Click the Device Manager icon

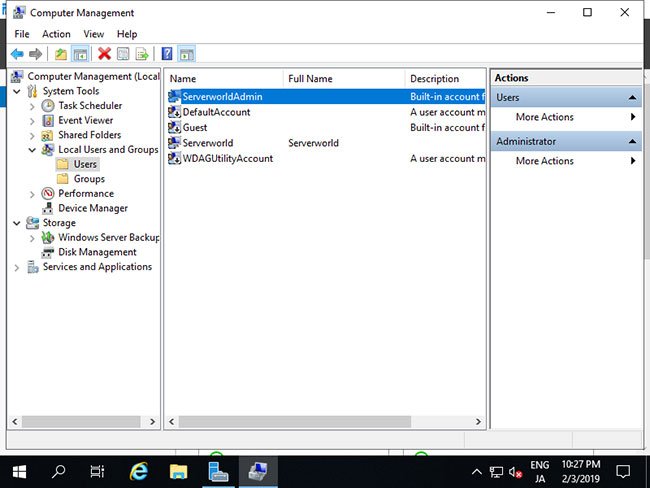pyautogui.click(x=48, y=208)
